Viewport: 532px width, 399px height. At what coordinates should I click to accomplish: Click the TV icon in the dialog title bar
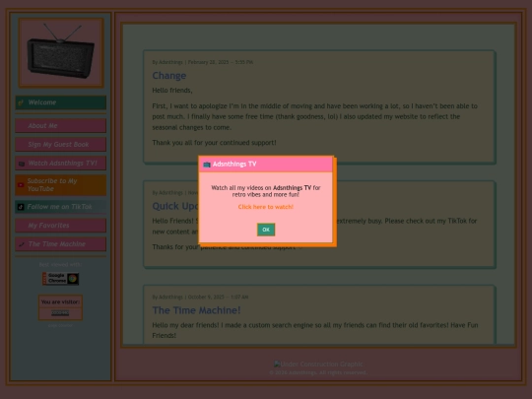coord(207,165)
